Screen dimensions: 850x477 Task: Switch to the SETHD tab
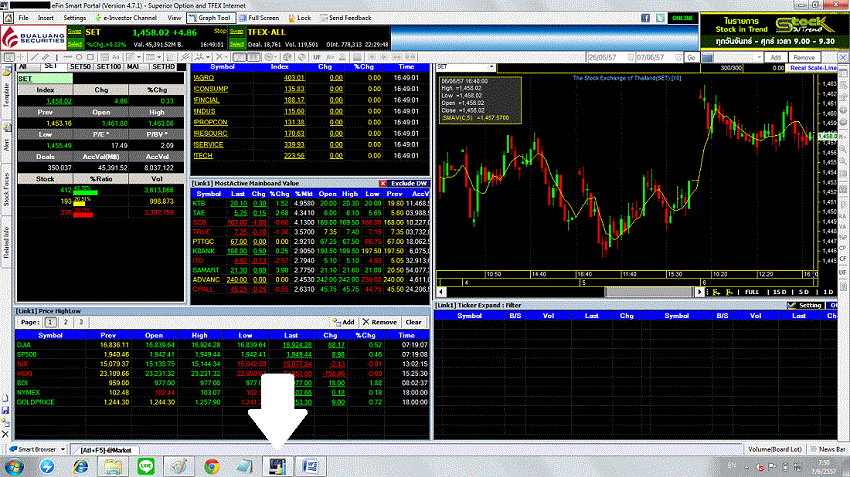tap(164, 67)
